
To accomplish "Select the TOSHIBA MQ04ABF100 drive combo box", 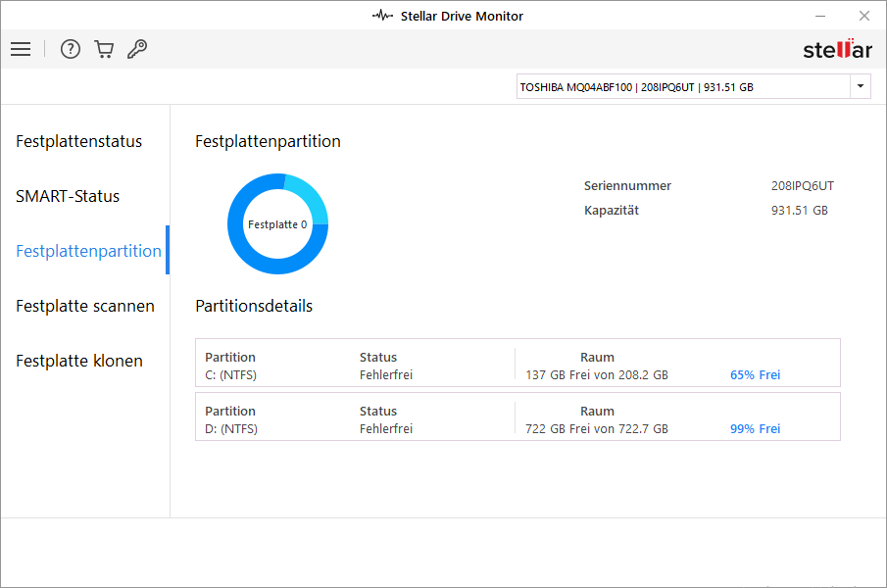I will 682,86.
